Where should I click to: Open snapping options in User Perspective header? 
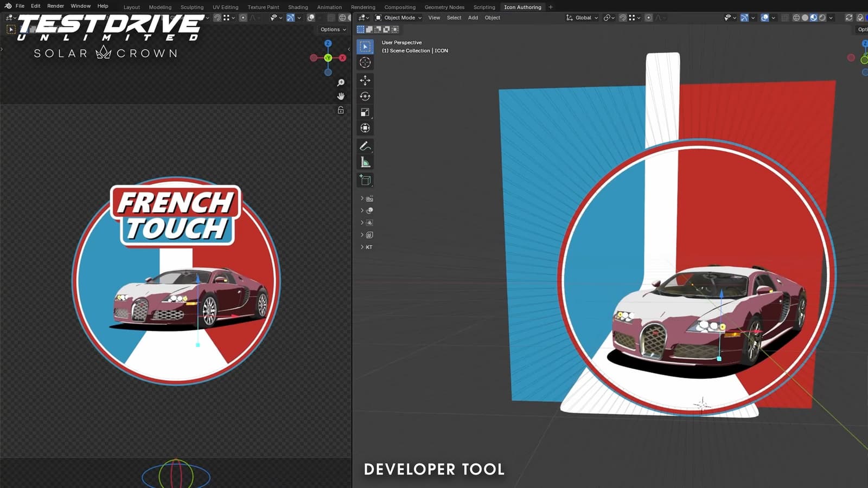[633, 17]
